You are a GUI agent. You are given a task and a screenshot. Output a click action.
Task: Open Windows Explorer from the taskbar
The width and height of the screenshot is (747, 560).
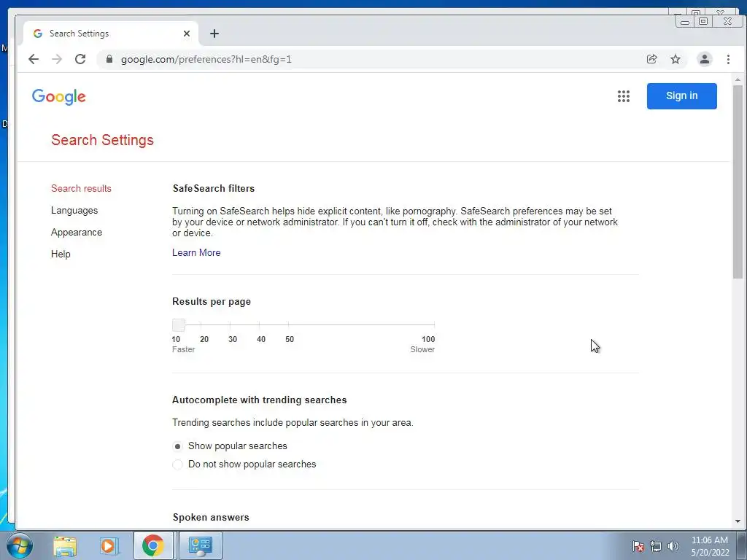click(65, 545)
